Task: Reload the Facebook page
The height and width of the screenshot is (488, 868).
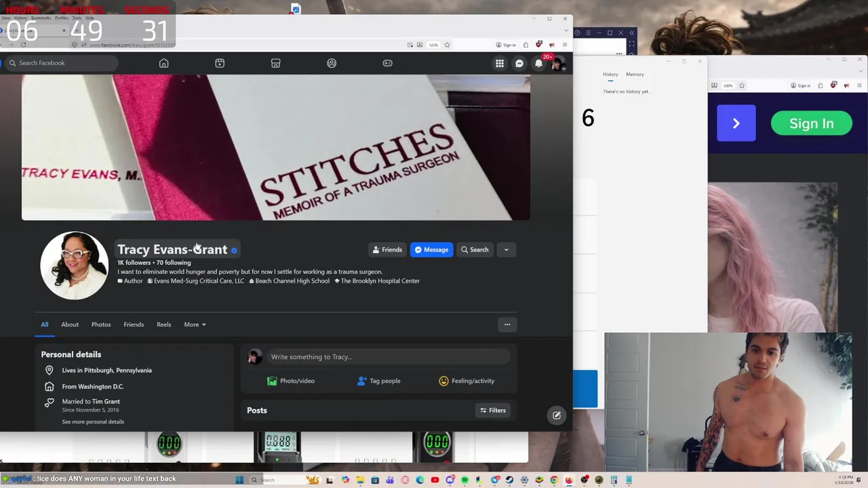Action: 23,45
